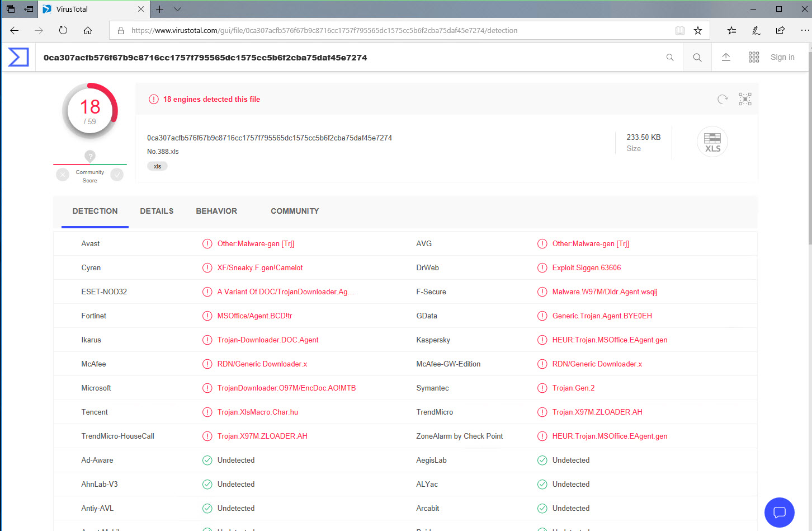Screen dimensions: 812x531
Task: Click Cyren XF/Sneaky.F.gen!Camelot result
Action: [260, 267]
